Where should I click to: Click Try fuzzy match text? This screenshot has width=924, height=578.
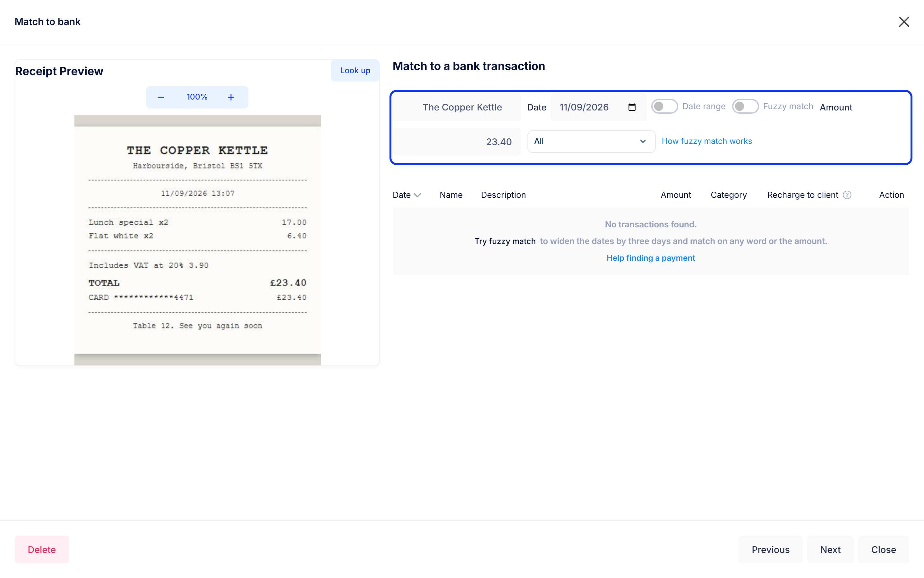point(505,241)
